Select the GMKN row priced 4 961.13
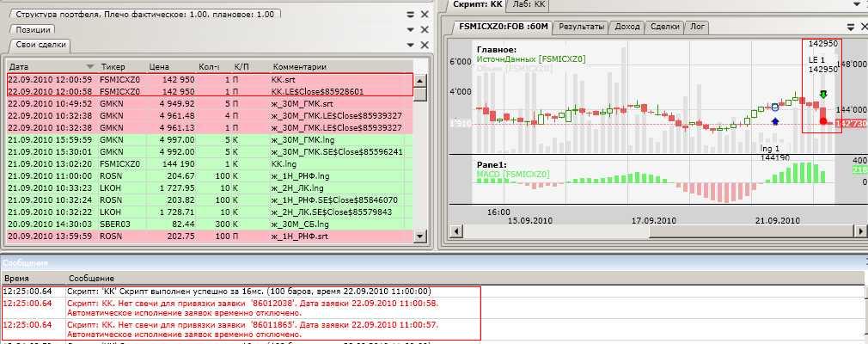Screen dimensions: 868x344 point(210,128)
